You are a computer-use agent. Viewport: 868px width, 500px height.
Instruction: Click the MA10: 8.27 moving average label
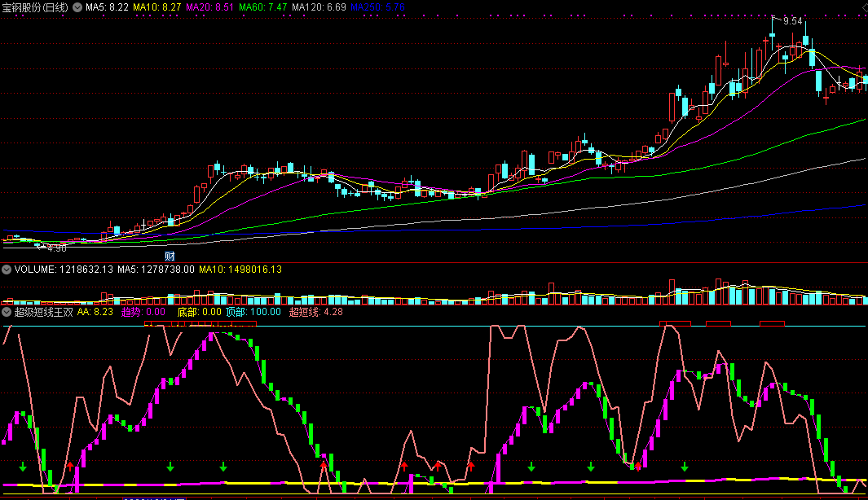tap(157, 8)
